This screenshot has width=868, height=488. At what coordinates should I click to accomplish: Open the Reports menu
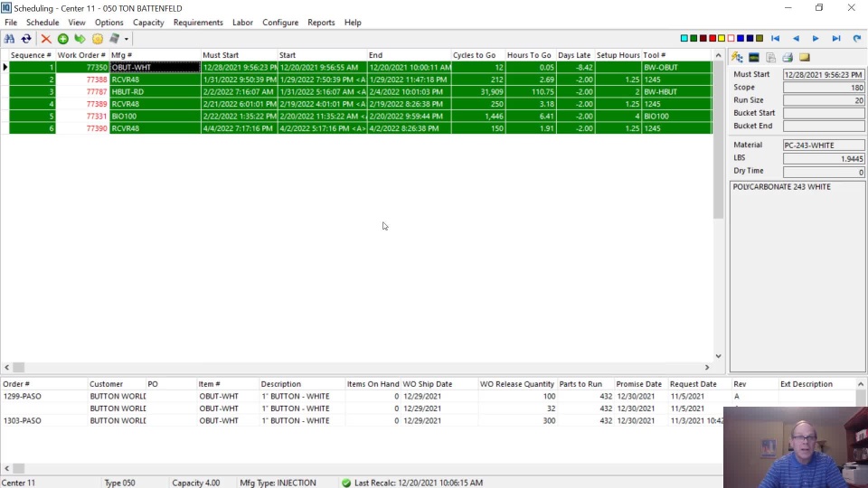(x=321, y=23)
